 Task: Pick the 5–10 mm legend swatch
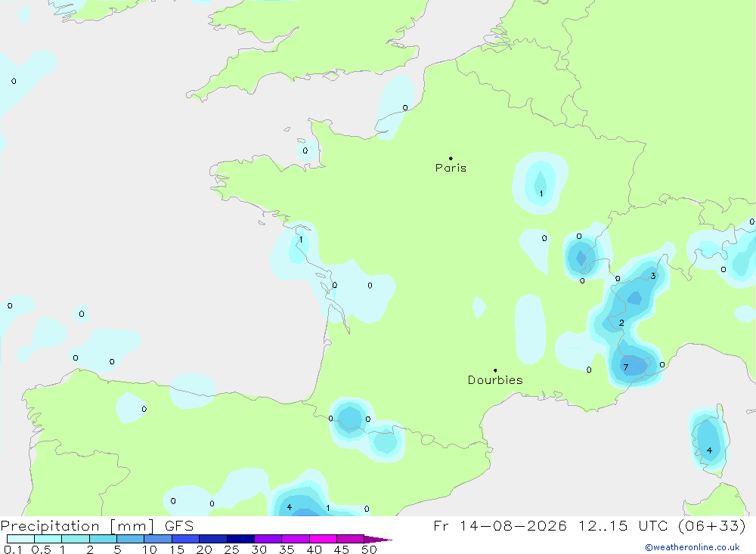(x=131, y=539)
